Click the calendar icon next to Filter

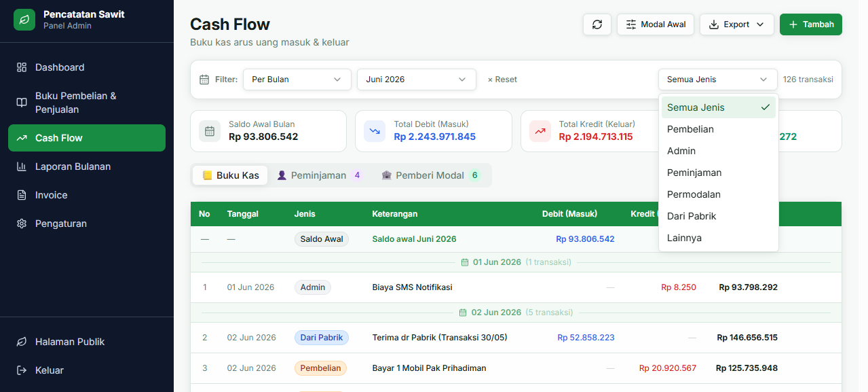click(204, 79)
